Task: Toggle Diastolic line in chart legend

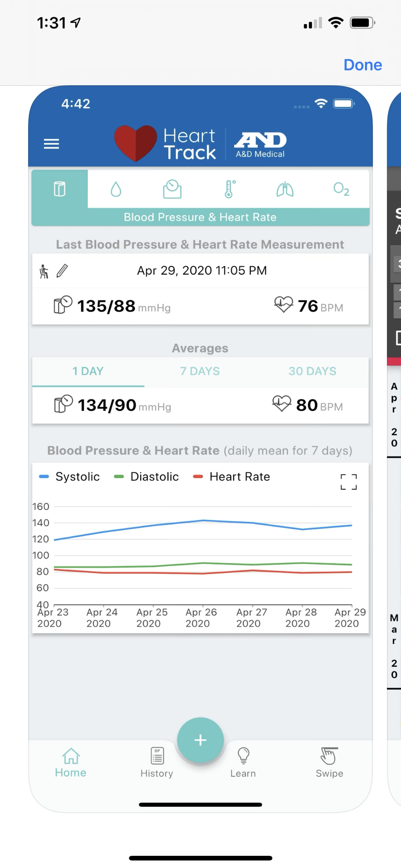Action: click(x=146, y=476)
